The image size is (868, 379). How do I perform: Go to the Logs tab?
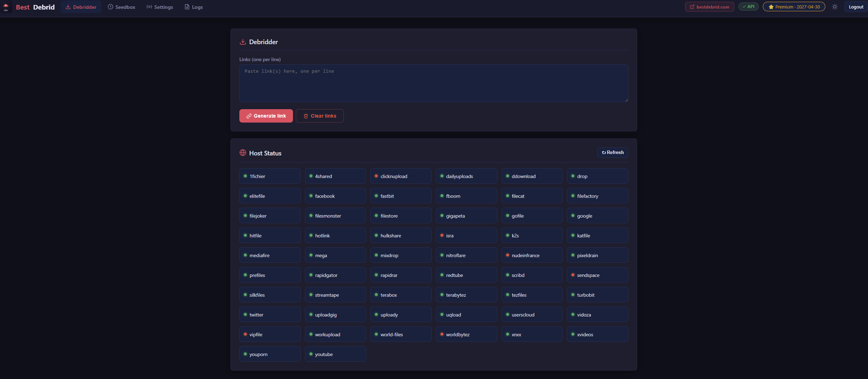tap(194, 7)
